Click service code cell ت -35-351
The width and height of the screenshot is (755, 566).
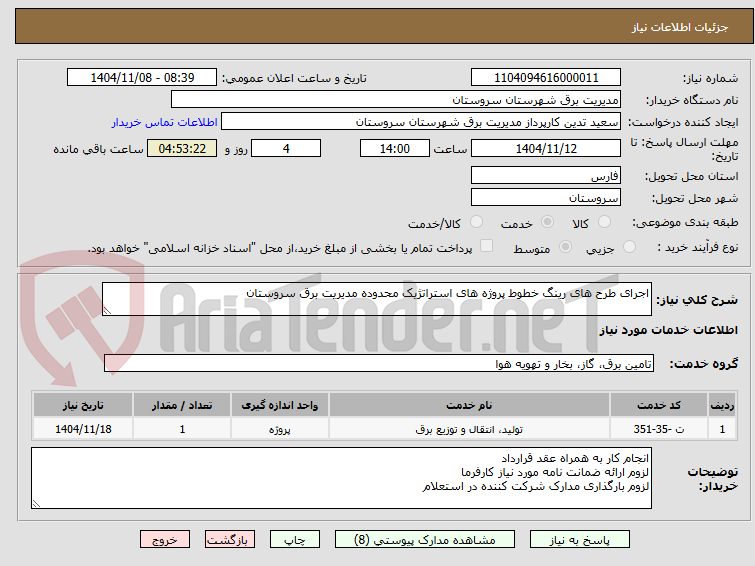pyautogui.click(x=659, y=429)
